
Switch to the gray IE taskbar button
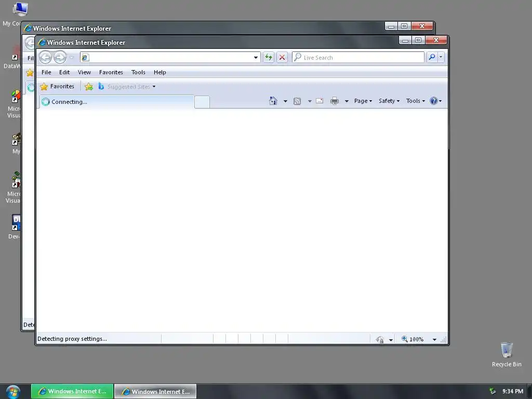point(155,391)
